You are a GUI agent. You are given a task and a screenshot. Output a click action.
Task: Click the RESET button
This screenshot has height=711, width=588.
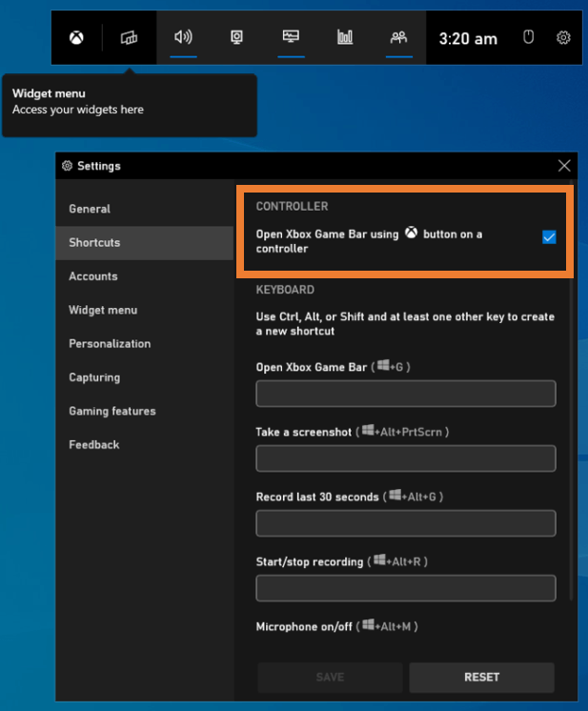tap(481, 678)
